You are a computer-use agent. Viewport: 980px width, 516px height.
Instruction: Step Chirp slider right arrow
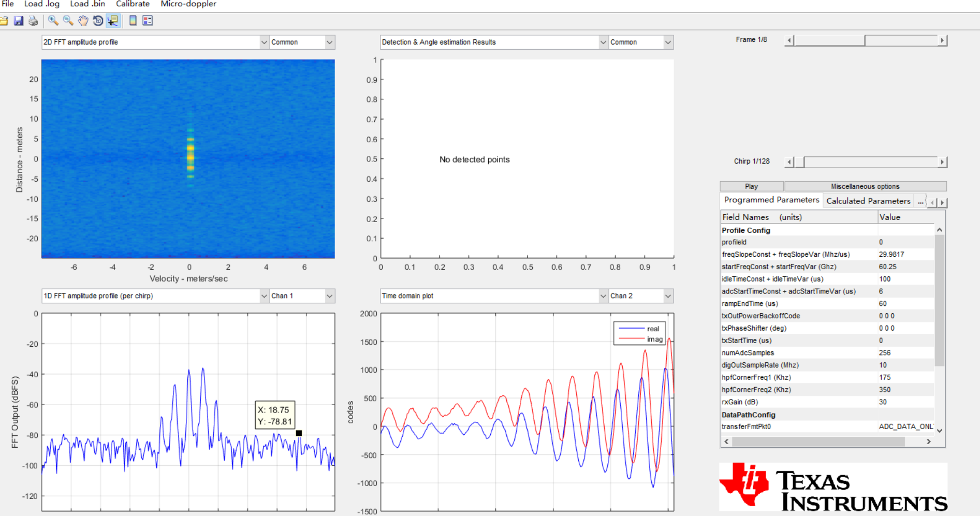click(x=942, y=162)
